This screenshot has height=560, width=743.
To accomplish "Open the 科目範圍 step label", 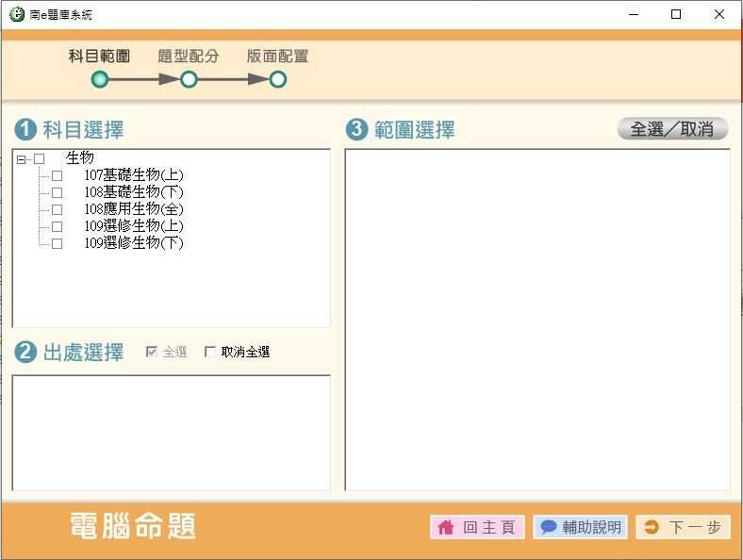I will (x=100, y=57).
